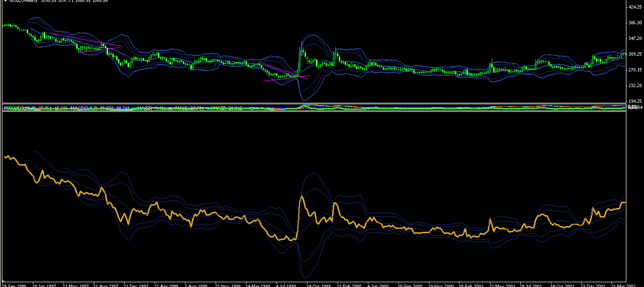Screen dimensions: 644x287
Task: Select the rising magenta trendline below 1999 lows
Action: tap(287, 78)
